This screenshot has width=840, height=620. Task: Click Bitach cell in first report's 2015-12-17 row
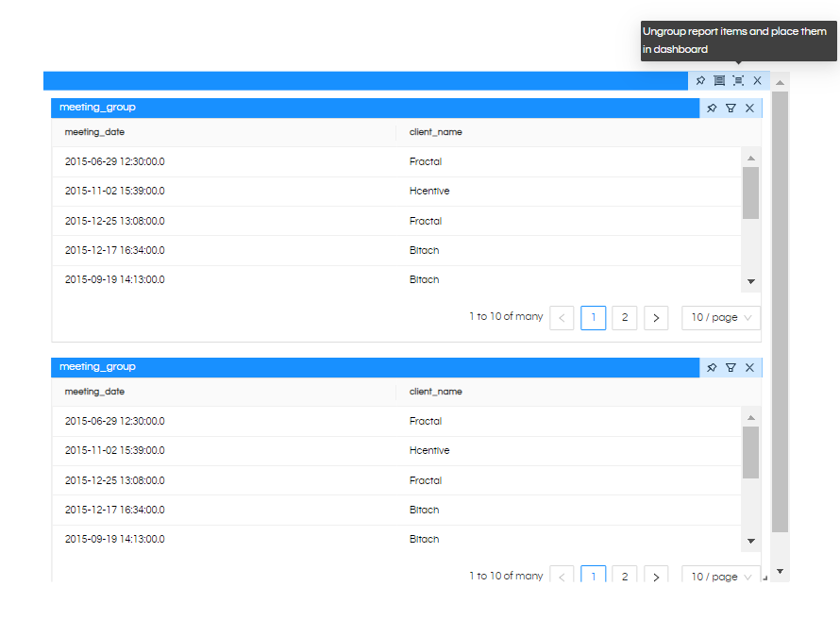tap(425, 251)
